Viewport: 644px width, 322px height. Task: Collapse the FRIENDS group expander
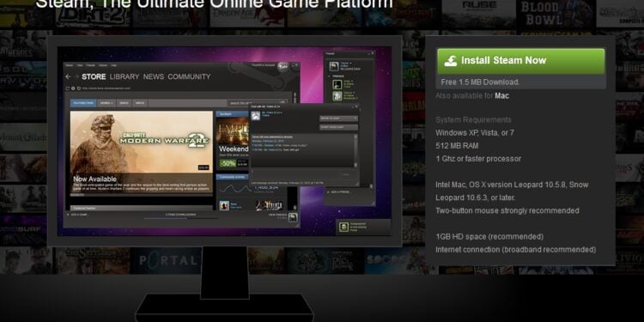[x=330, y=76]
